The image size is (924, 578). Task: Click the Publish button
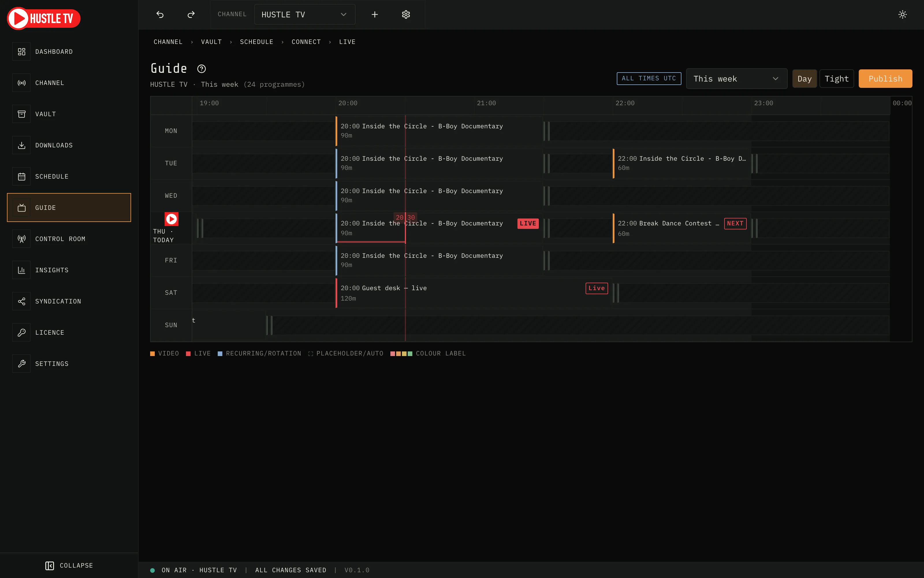tap(885, 79)
